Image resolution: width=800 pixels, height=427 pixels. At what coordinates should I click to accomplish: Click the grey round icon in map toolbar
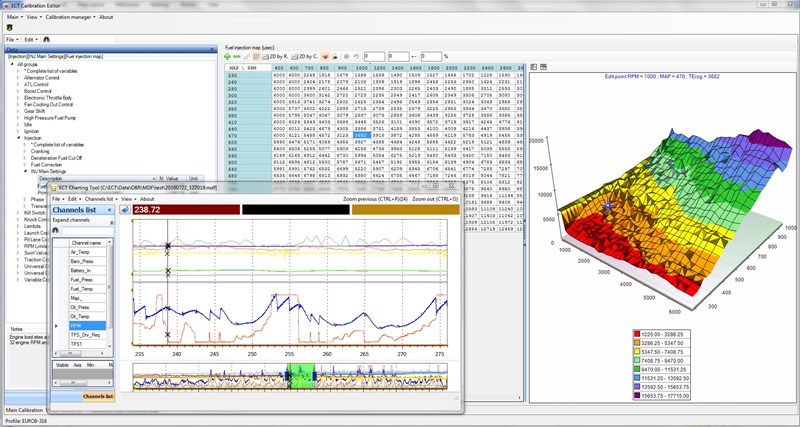(x=346, y=57)
